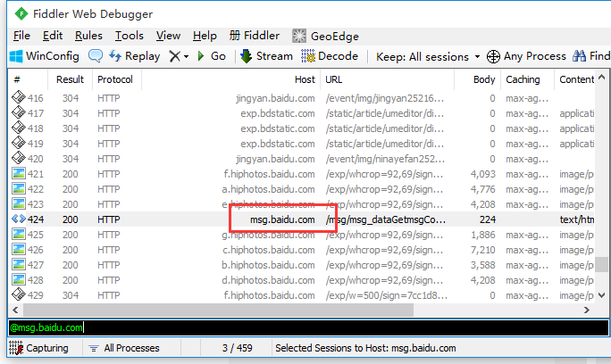Toggle Capturing in the status bar
This screenshot has width=611, height=364.
pyautogui.click(x=39, y=348)
